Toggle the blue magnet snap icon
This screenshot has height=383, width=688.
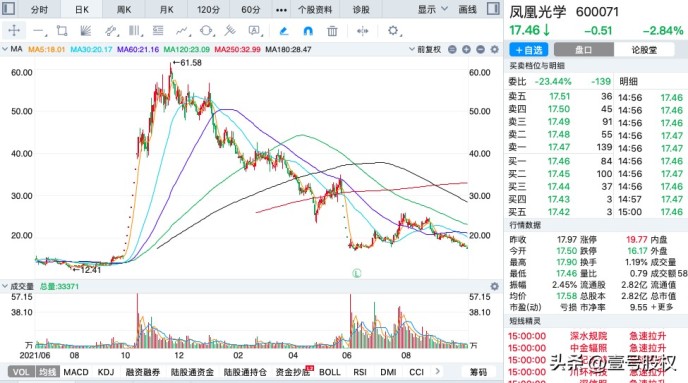308,31
